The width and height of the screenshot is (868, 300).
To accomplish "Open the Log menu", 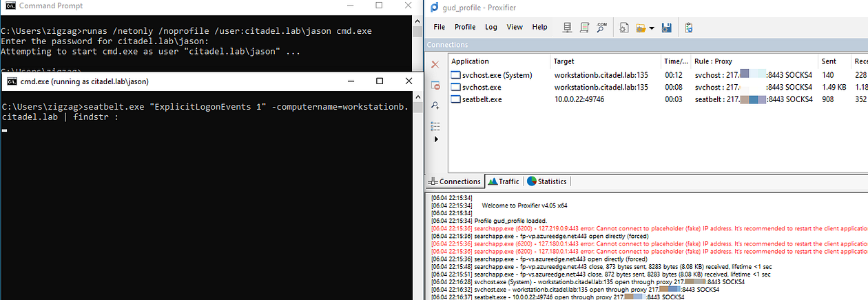I will [x=490, y=27].
